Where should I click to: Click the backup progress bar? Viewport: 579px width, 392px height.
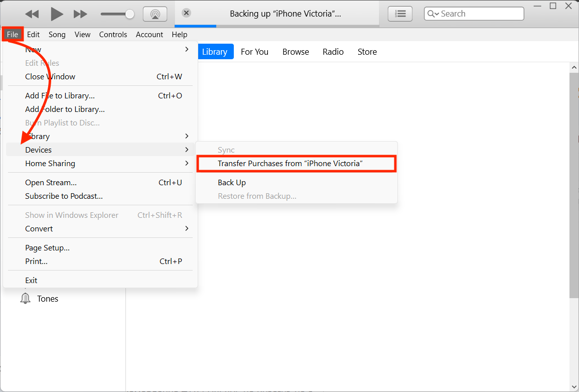click(277, 26)
